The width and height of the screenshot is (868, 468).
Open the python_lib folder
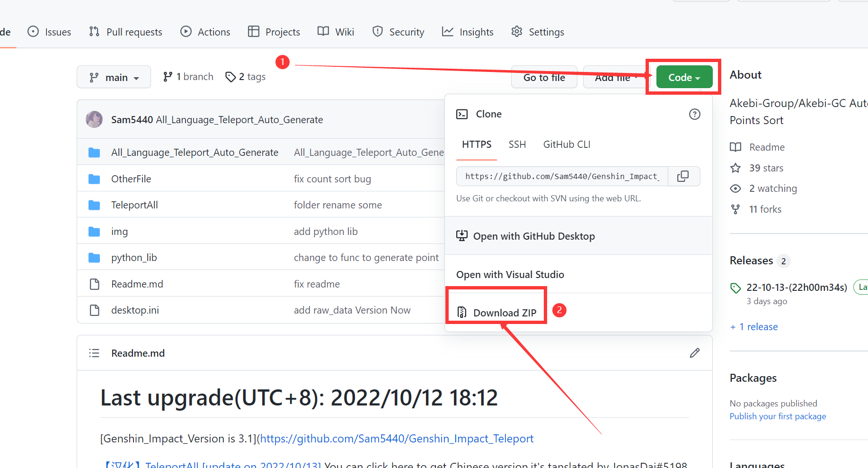pyautogui.click(x=134, y=258)
